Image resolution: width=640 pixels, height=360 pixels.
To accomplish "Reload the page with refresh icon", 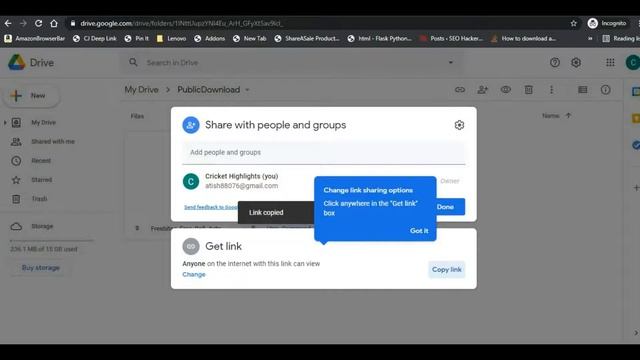I will 38,23.
